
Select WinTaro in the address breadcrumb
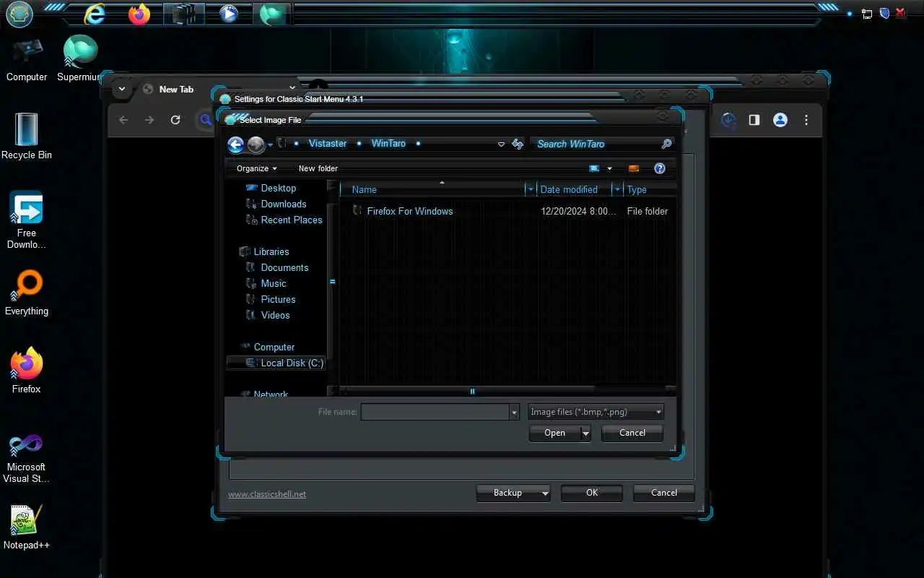click(388, 144)
